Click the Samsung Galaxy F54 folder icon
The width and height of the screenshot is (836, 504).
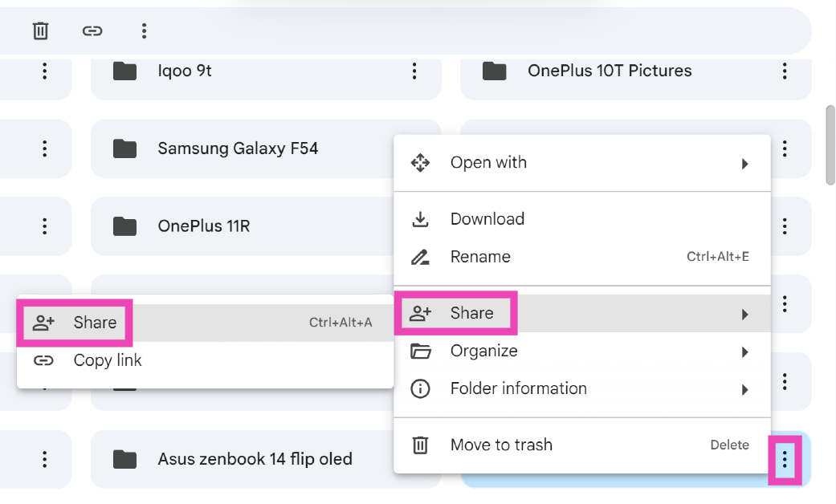point(124,148)
